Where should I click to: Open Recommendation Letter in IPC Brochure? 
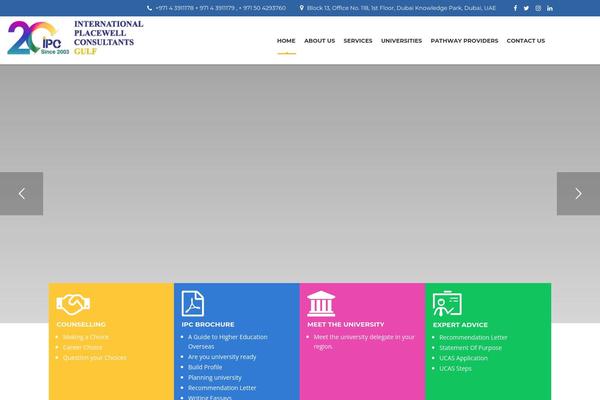pyautogui.click(x=222, y=388)
